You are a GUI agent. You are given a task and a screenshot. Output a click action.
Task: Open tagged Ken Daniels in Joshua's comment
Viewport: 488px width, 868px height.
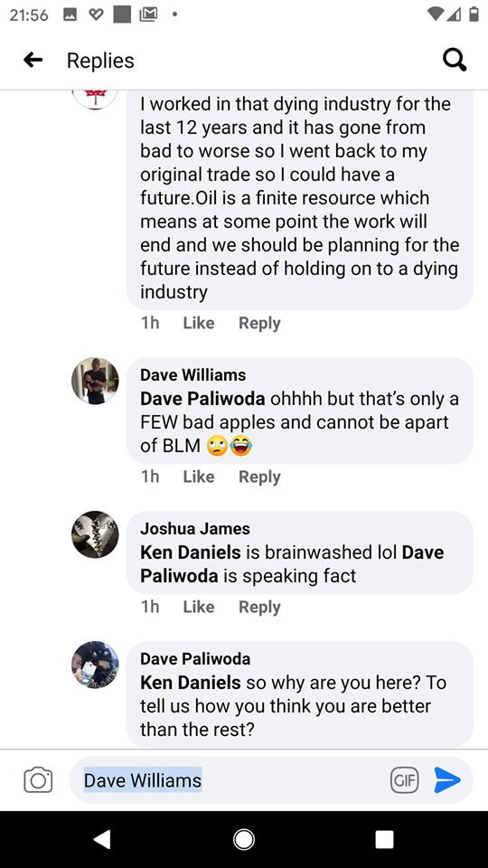click(x=191, y=552)
